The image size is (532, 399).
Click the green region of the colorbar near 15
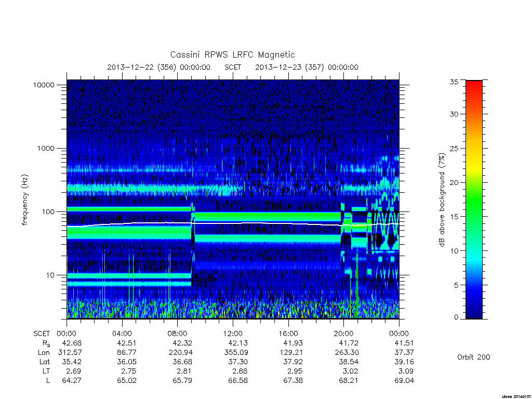point(474,217)
